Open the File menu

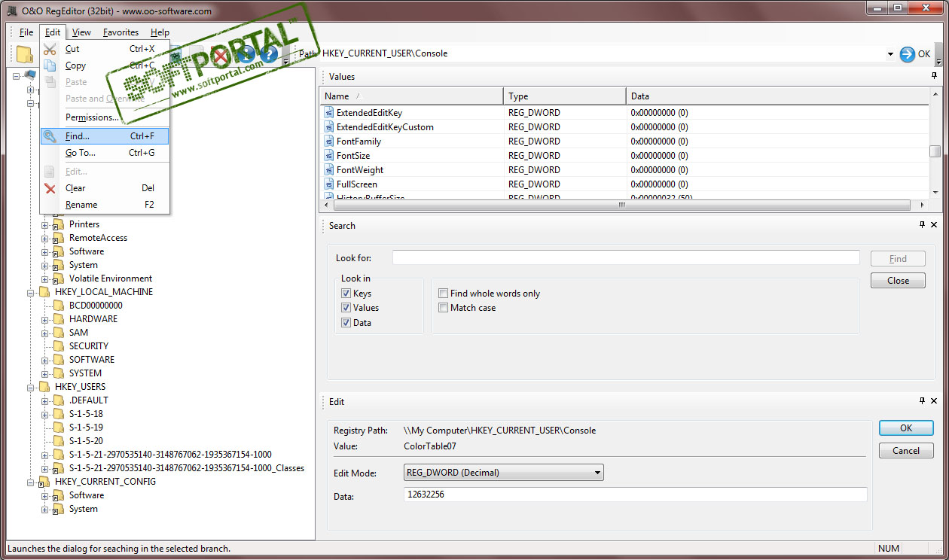coord(26,32)
